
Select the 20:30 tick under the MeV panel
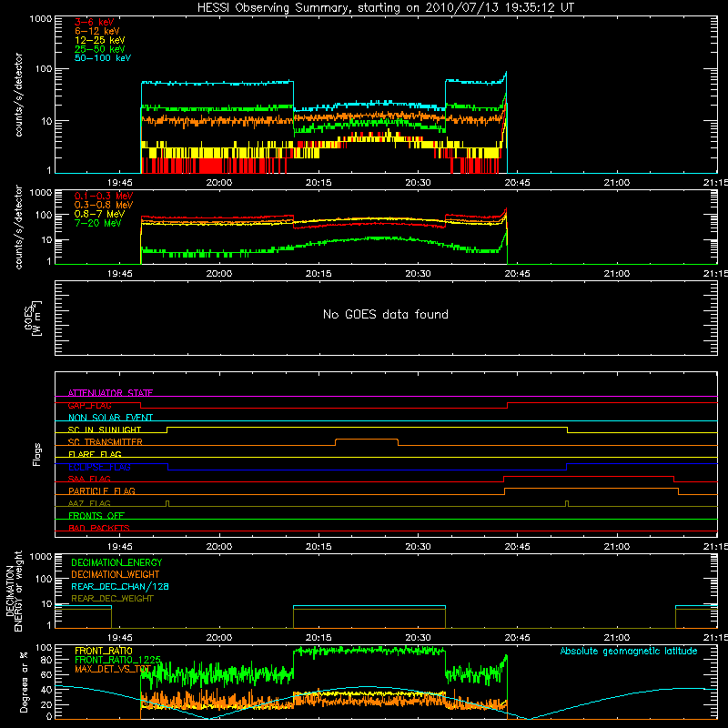pos(418,274)
